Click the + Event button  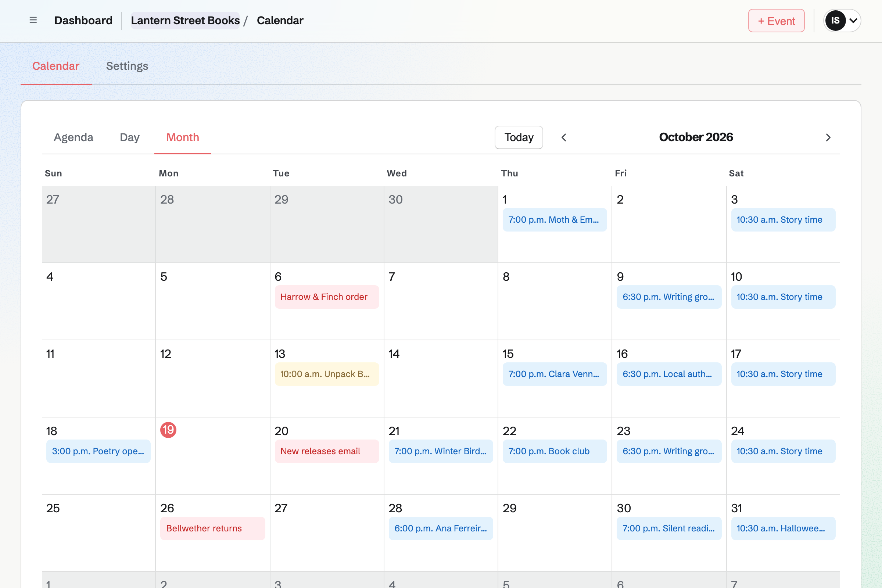tap(776, 21)
